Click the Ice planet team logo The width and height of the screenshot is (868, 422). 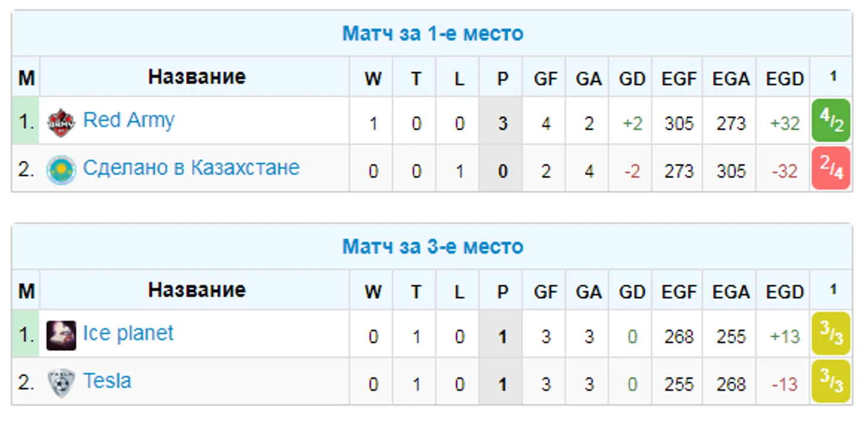click(61, 336)
